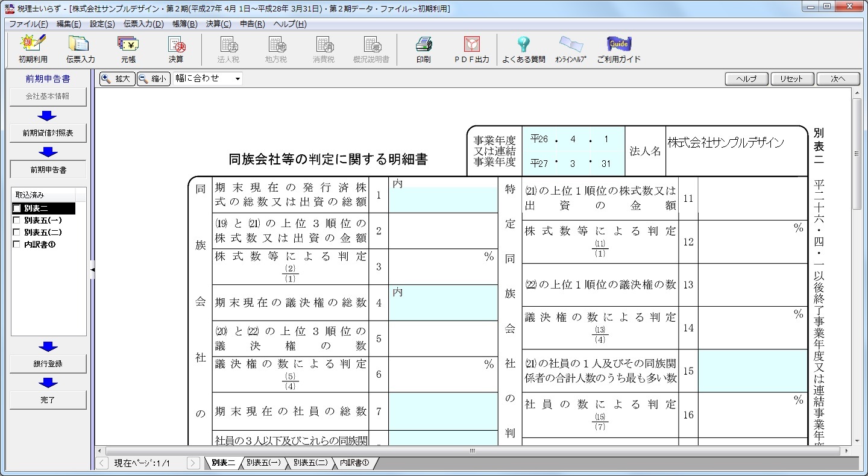The height and width of the screenshot is (476, 868).
Task: Click the 決算 toolbar icon
Action: (176, 49)
